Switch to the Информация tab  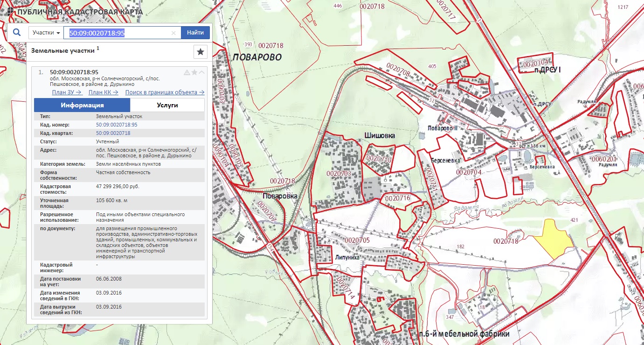point(82,105)
